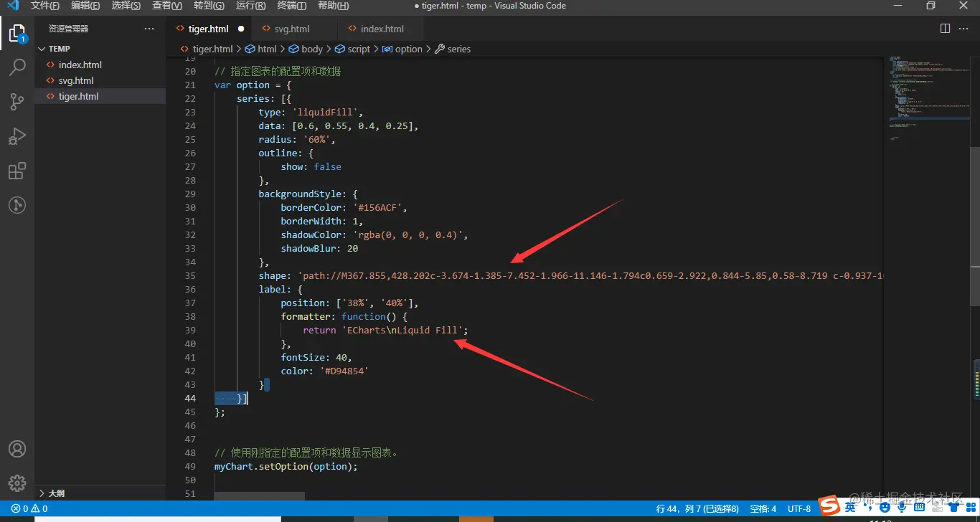Viewport: 980px width, 522px height.
Task: Click the grey user account icon on the IME bar
Action: (x=936, y=508)
